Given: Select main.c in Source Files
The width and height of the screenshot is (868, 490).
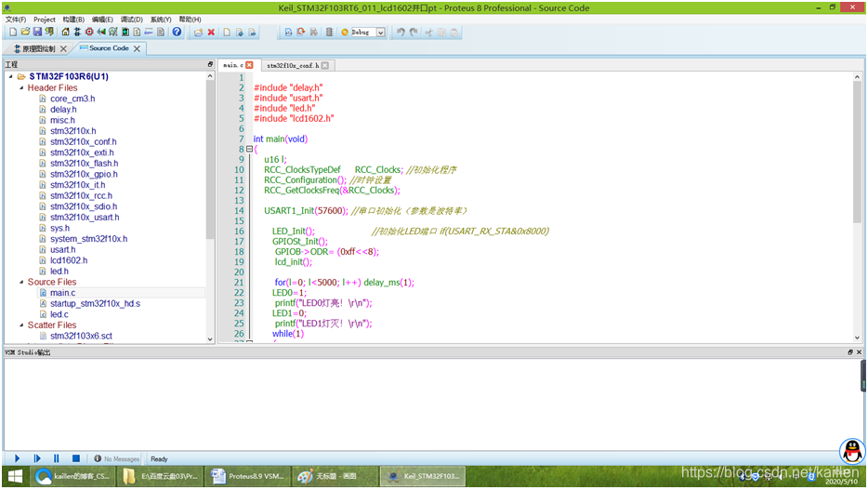Looking at the screenshot, I should tap(62, 293).
